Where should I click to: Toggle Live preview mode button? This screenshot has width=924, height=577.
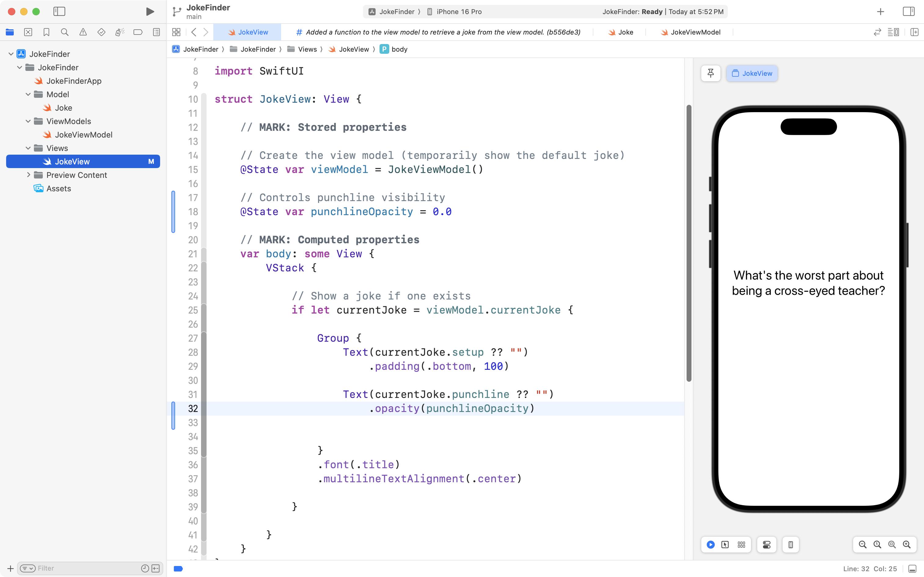[x=710, y=545]
